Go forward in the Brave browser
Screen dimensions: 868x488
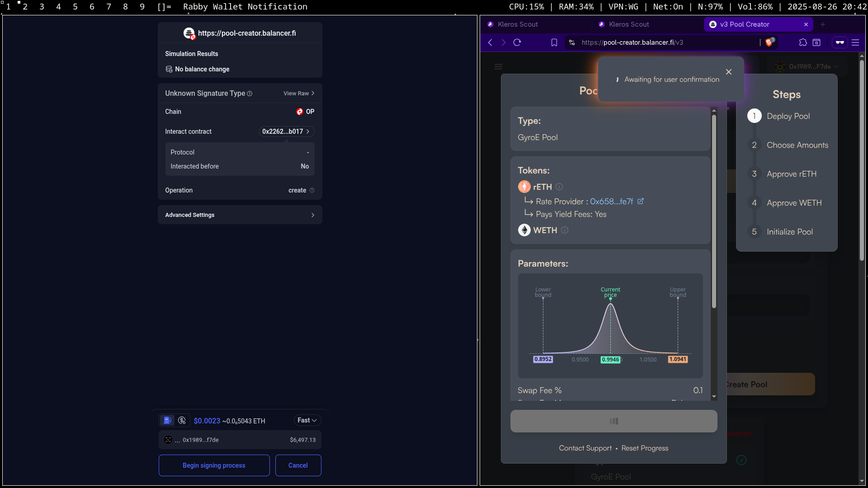503,42
